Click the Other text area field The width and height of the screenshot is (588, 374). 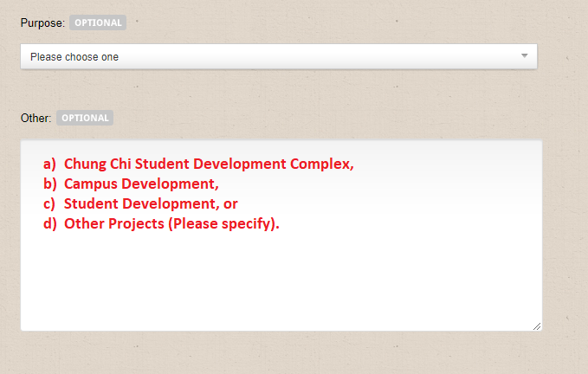click(281, 235)
